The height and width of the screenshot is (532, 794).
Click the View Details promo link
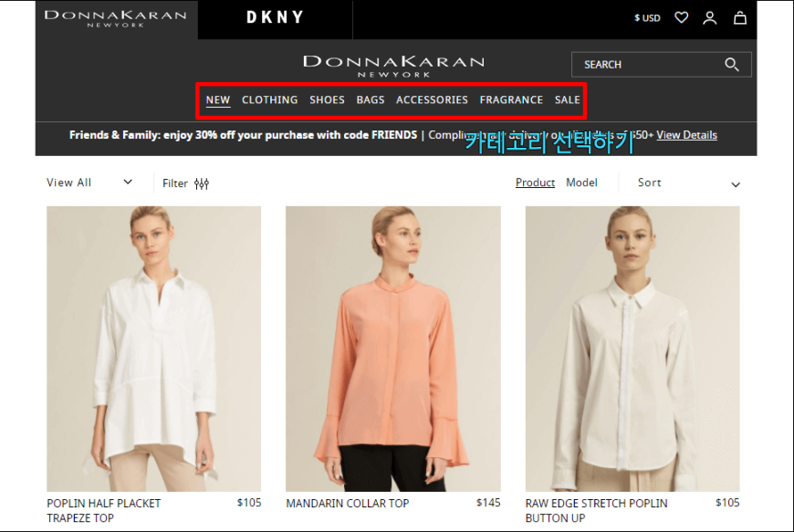coord(686,135)
